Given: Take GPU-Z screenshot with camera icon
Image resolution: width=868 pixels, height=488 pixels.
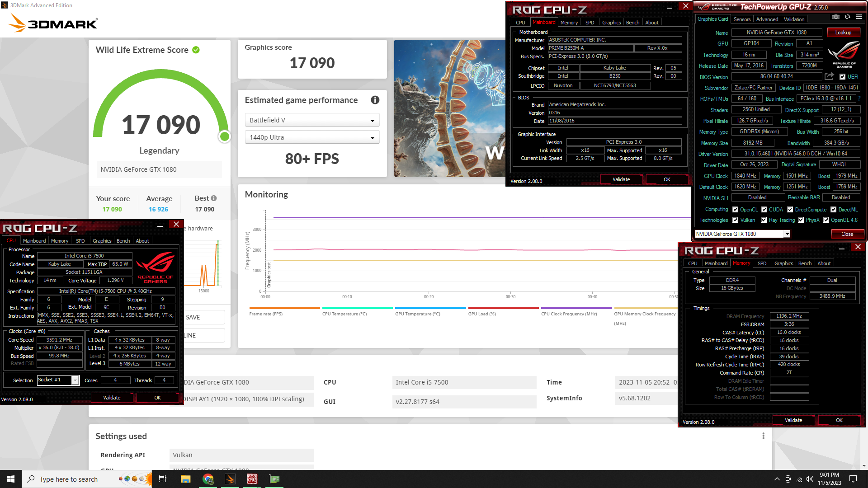Looking at the screenshot, I should pos(835,17).
